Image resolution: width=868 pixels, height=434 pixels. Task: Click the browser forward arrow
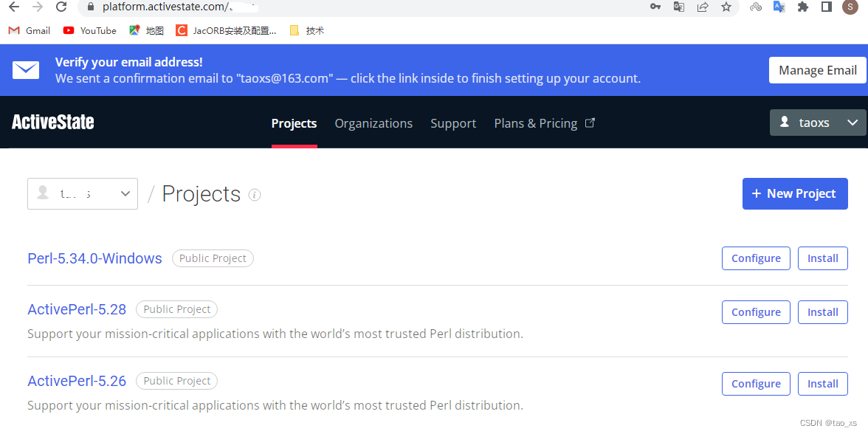[38, 7]
